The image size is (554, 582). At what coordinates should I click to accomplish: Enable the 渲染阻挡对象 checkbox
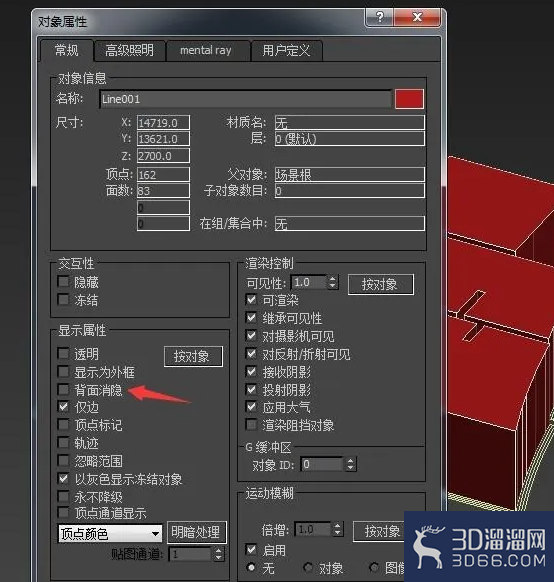point(251,424)
